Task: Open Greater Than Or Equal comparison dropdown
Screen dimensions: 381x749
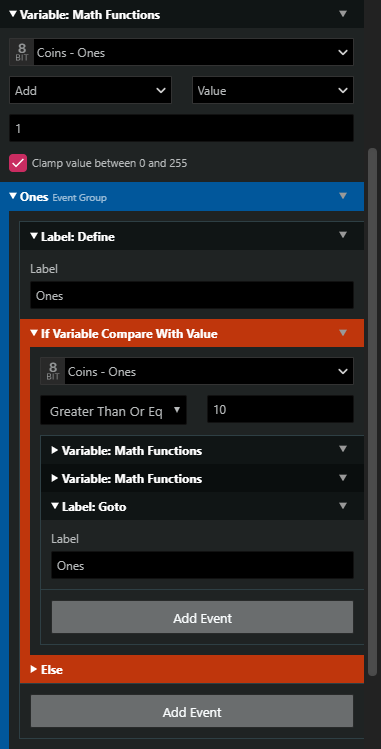Action: [114, 410]
